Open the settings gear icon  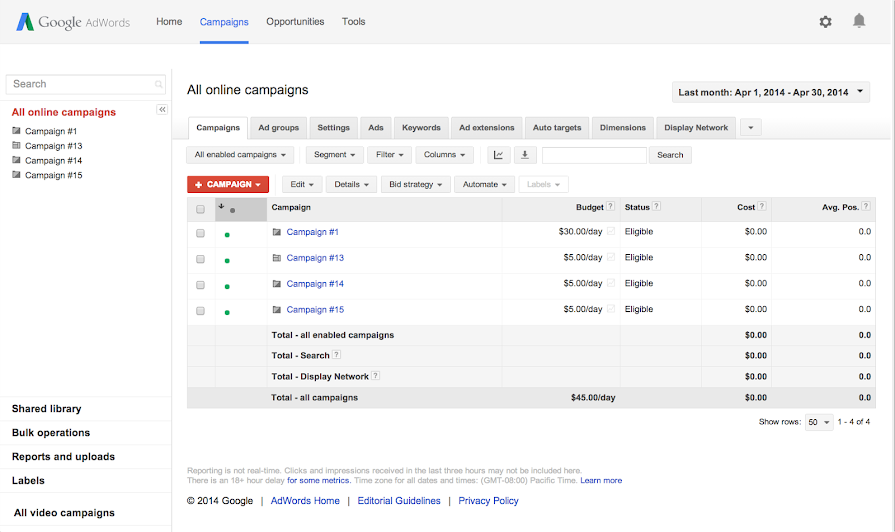825,21
